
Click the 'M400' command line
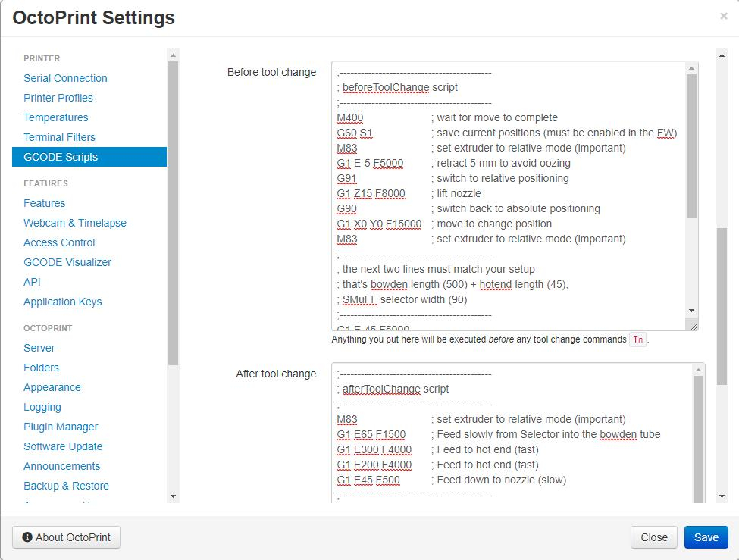coord(349,118)
